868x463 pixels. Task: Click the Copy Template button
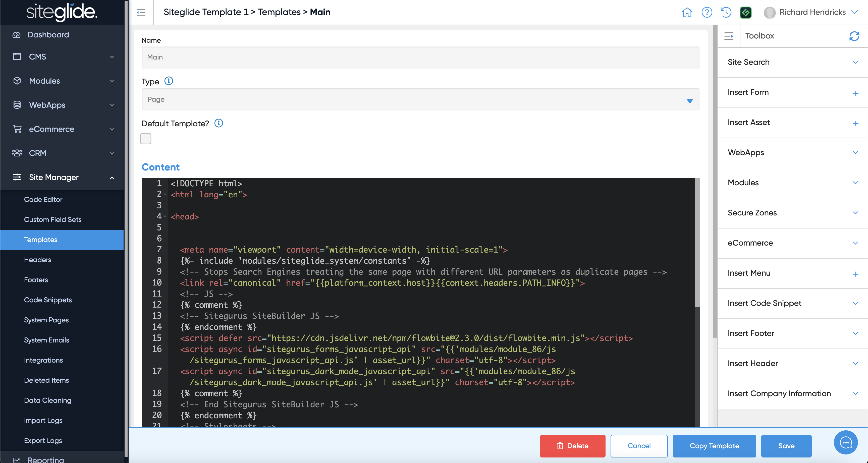tap(714, 445)
